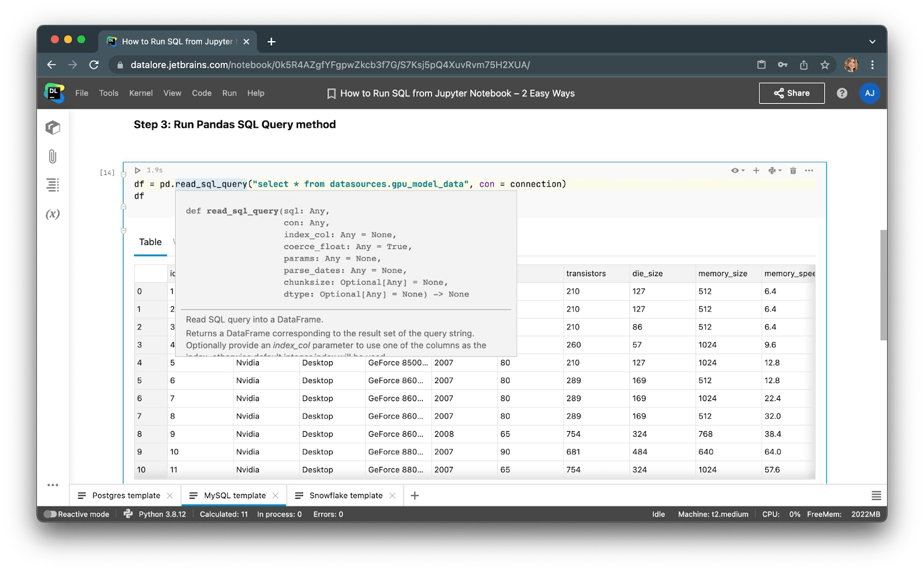
Task: Bookmark this page using the star icon
Action: coord(825,65)
